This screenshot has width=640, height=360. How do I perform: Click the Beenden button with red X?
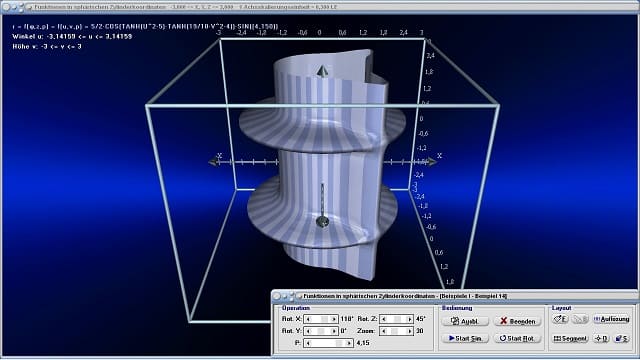517,321
